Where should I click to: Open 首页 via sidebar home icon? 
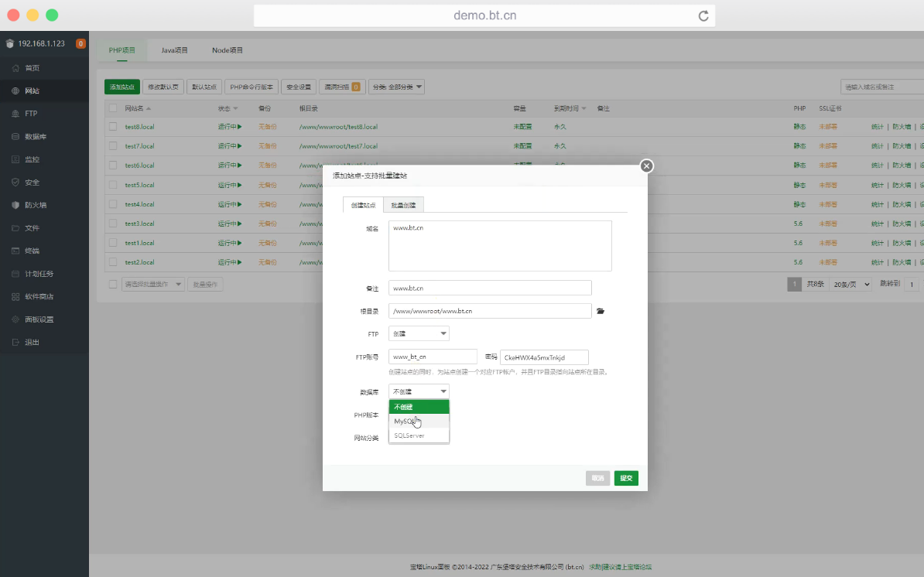point(16,68)
